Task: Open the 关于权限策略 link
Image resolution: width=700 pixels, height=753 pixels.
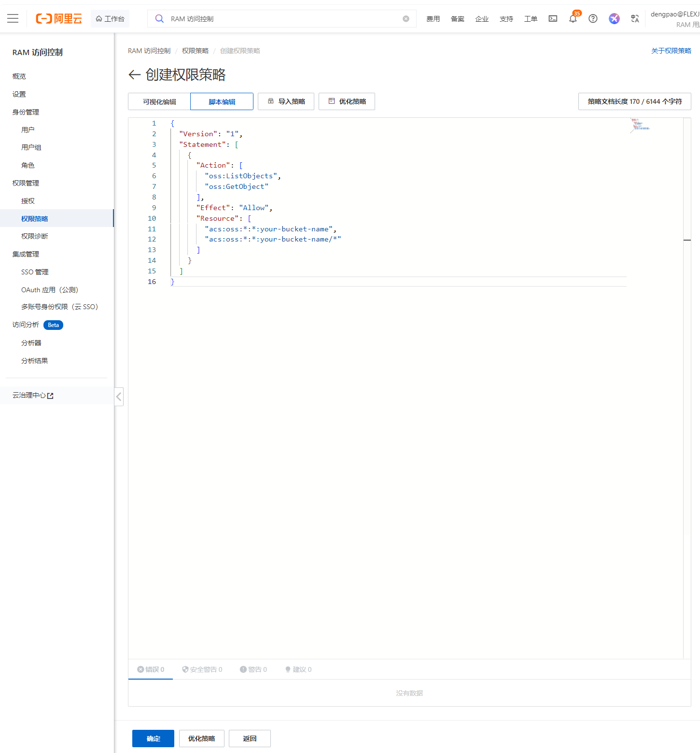Action: [671, 51]
